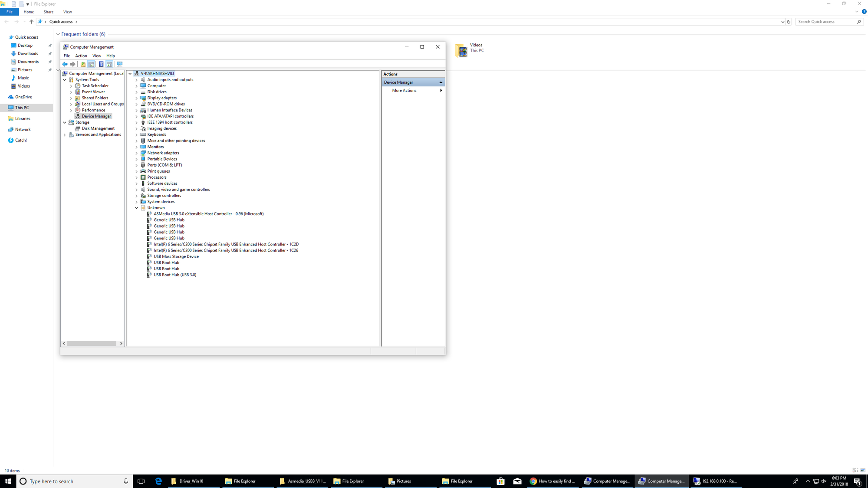This screenshot has width=868, height=488.
Task: Toggle the Show/Hide Action Pane toolbar icon
Action: [x=109, y=64]
